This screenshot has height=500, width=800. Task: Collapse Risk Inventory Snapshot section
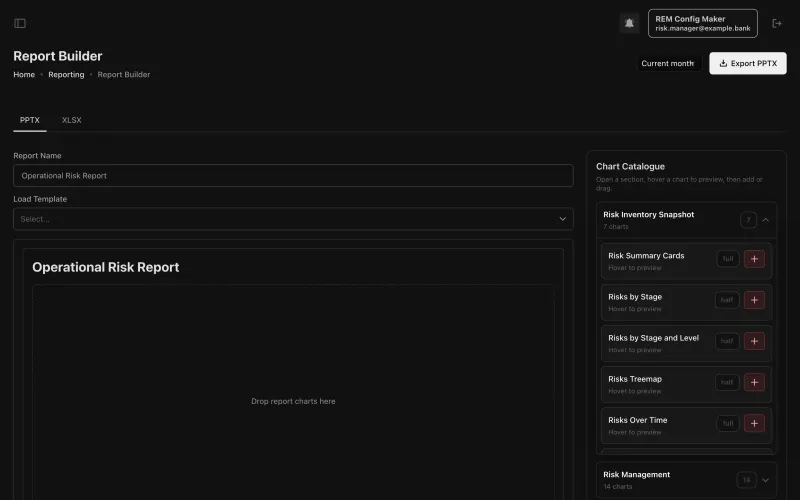(x=765, y=220)
